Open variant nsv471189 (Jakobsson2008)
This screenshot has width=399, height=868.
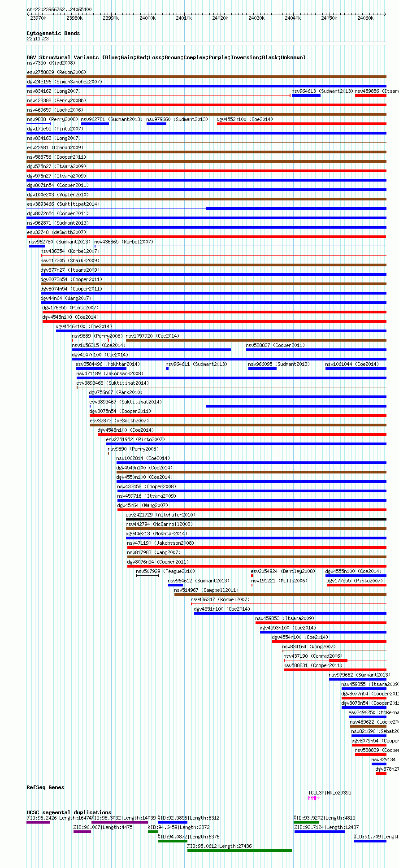(231, 378)
